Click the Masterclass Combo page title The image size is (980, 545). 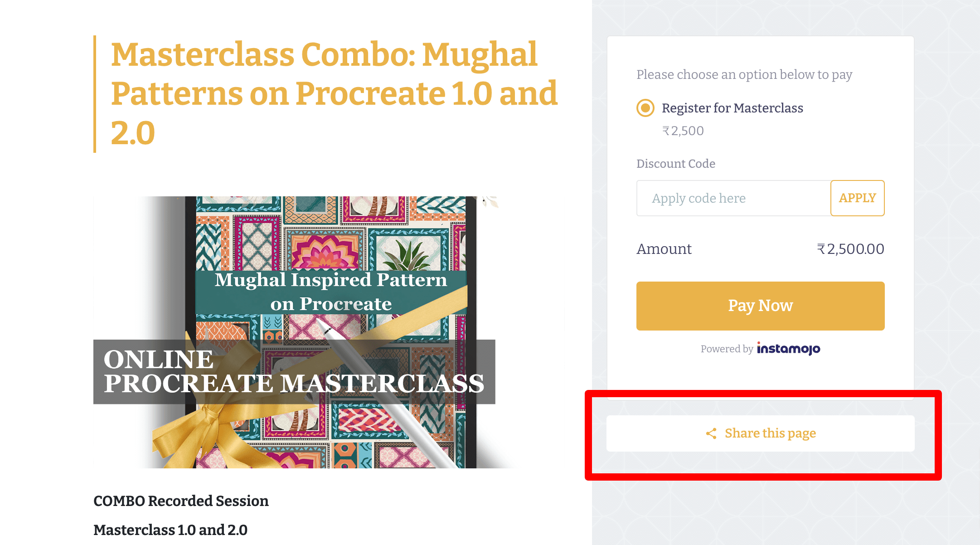pos(334,93)
